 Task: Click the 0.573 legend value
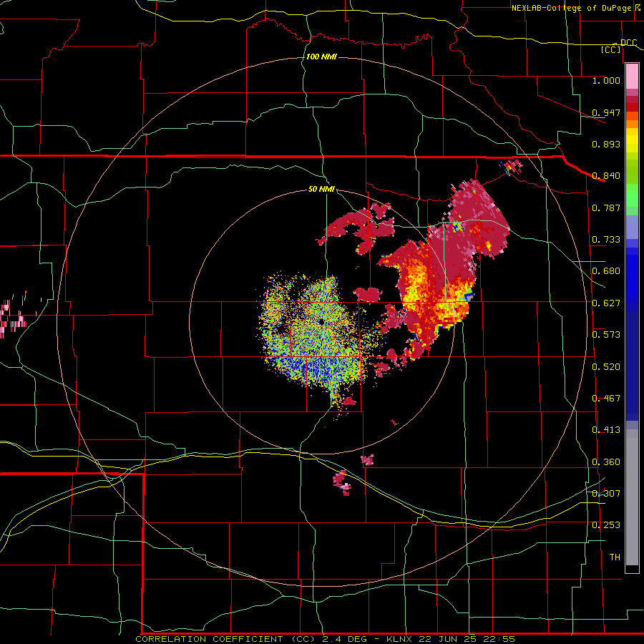tap(606, 335)
